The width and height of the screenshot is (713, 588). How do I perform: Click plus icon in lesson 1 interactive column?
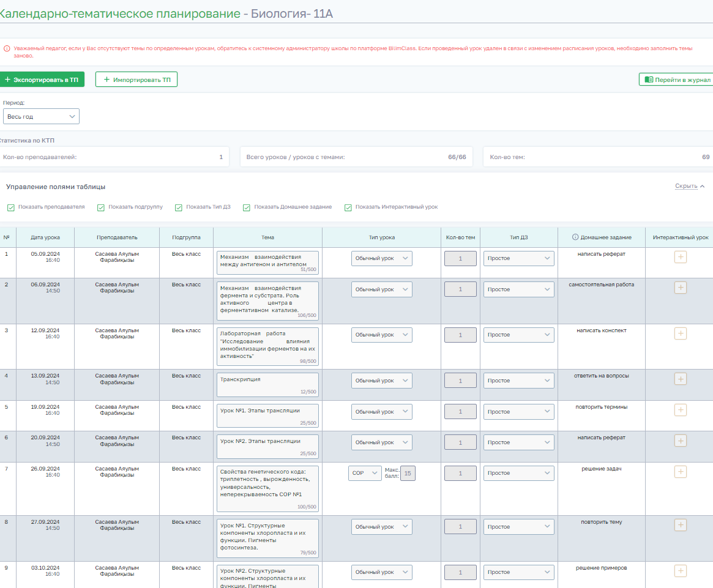[x=680, y=257]
